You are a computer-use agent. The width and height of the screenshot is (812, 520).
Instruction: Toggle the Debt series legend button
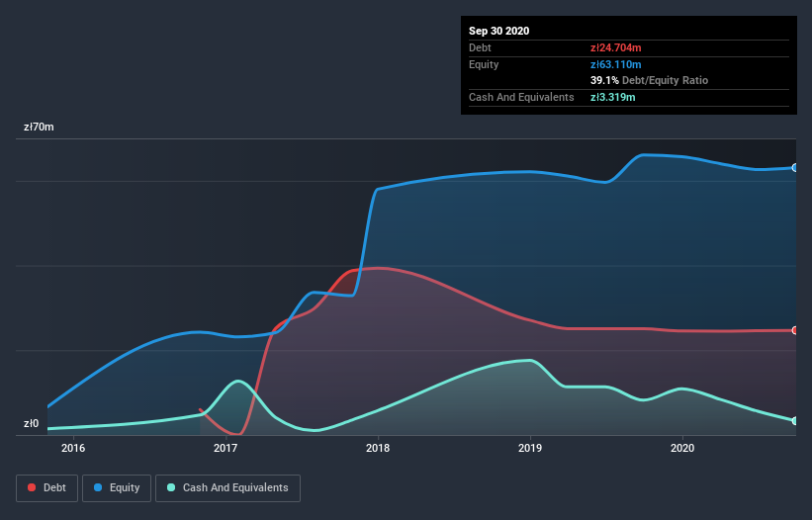coord(46,488)
